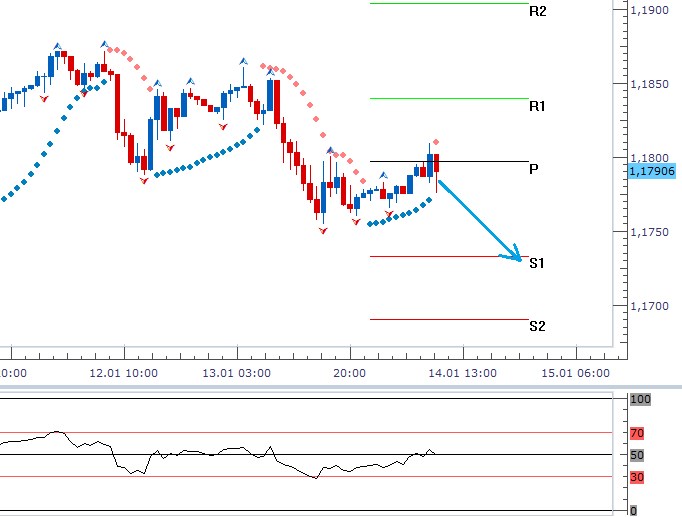Viewport: 682px width, 517px height.
Task: Click the 1,1700 price axis label
Action: click(x=650, y=306)
